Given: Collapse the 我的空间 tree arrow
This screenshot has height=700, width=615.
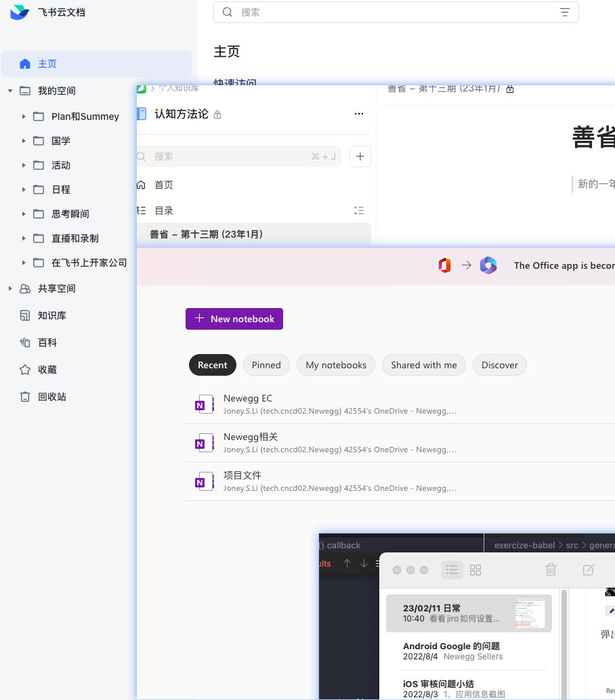Looking at the screenshot, I should pyautogui.click(x=10, y=91).
